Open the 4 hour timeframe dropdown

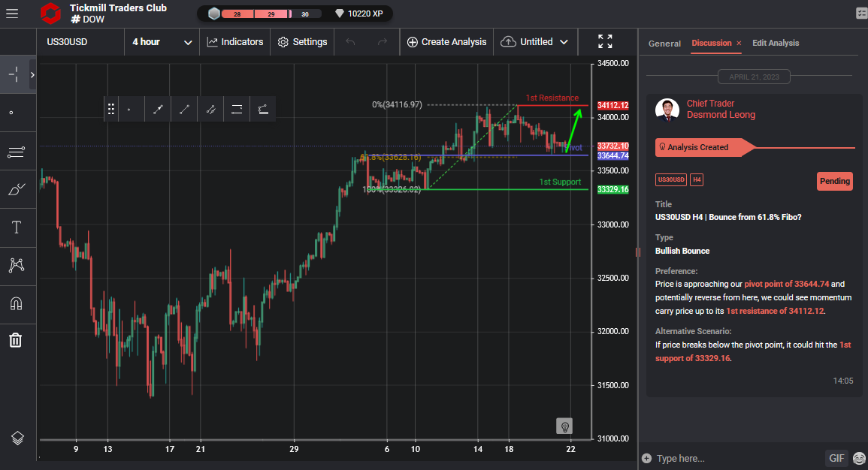(162, 42)
